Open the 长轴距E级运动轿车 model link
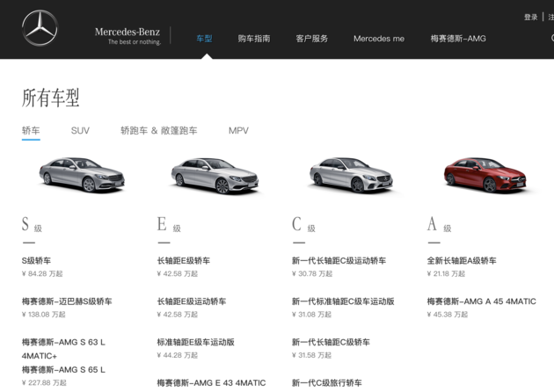 pos(192,301)
